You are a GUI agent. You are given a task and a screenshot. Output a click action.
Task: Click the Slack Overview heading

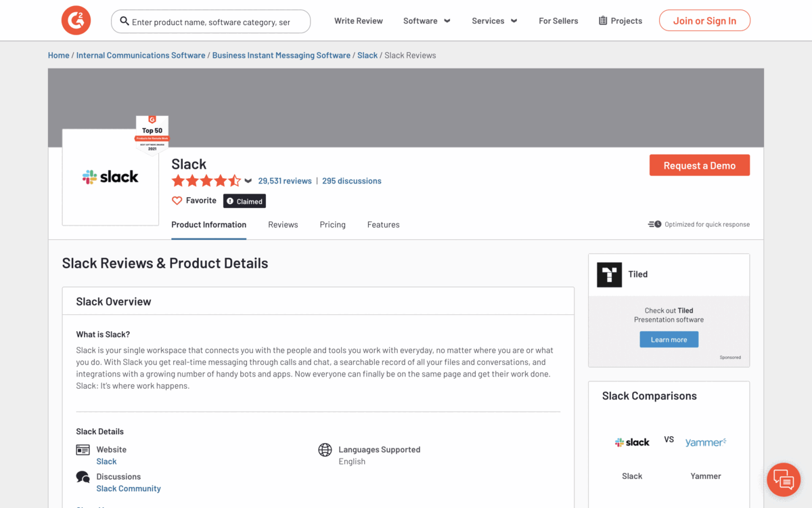(114, 301)
